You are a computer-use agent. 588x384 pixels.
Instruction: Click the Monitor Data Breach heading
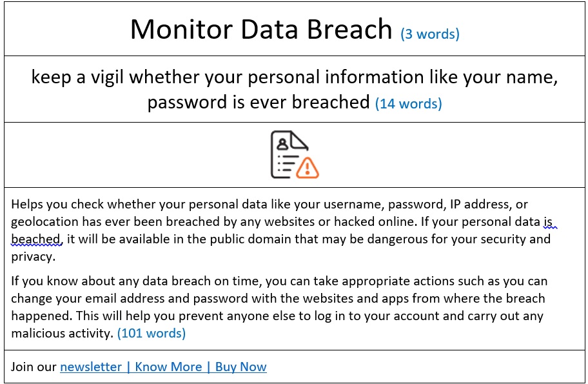click(x=261, y=29)
